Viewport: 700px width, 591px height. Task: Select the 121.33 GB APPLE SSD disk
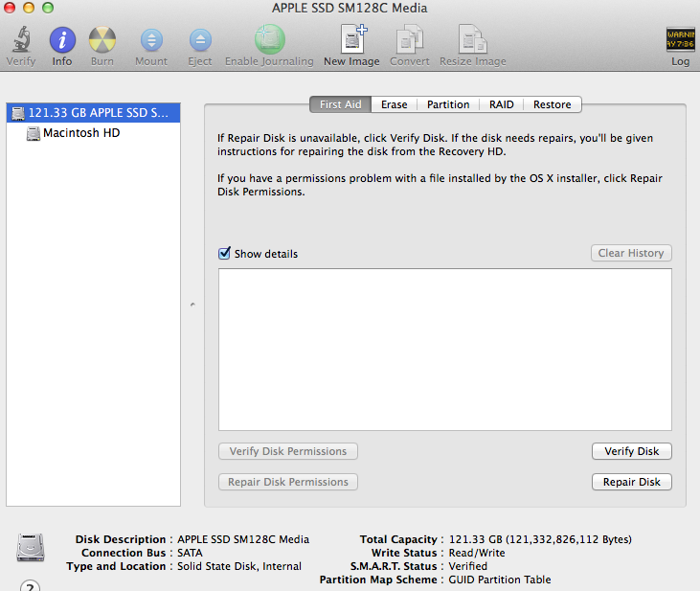pos(93,113)
